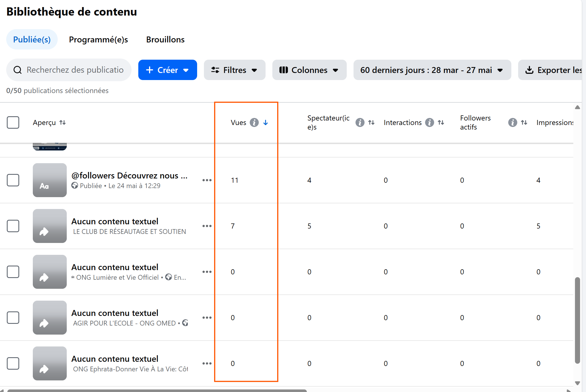Click the Followers actifs info icon
Screen dimensions: 586x392
[513, 122]
